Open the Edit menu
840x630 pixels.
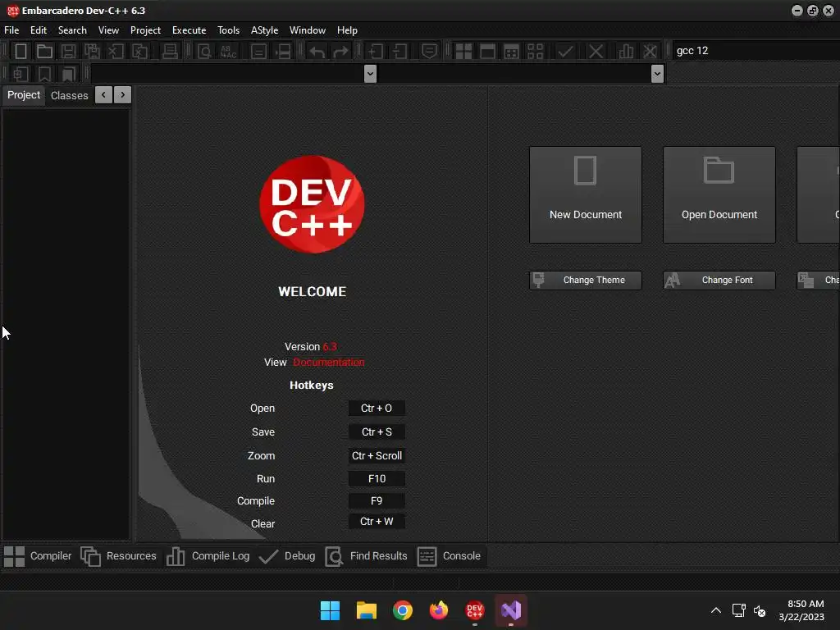coord(38,30)
